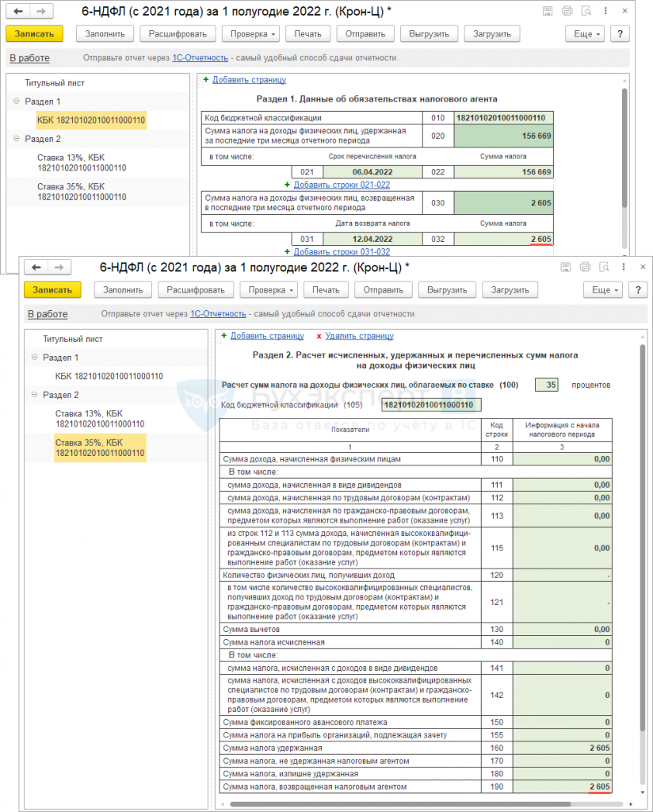Click the save diskette icon in the front window
The width and height of the screenshot is (653, 812).
(x=566, y=266)
